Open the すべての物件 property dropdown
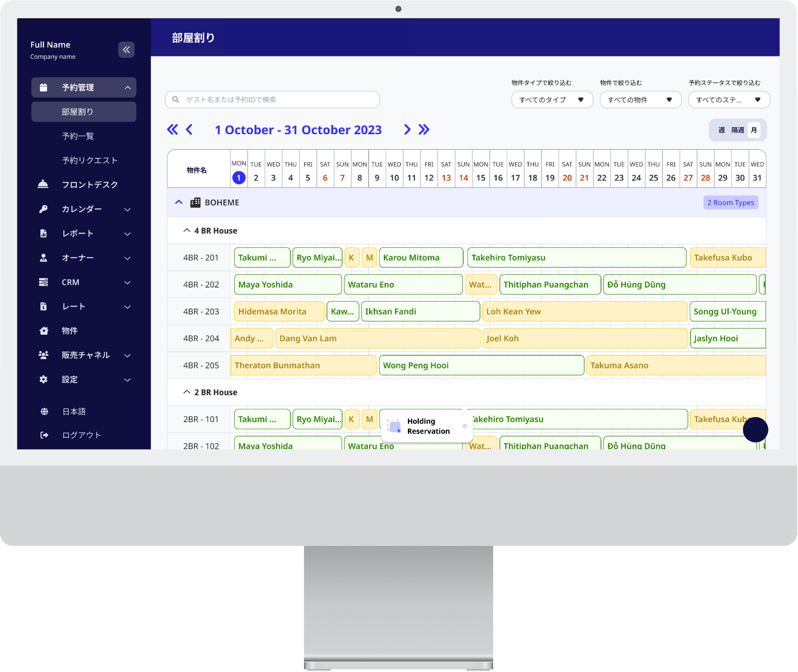The height and width of the screenshot is (672, 798). [640, 100]
